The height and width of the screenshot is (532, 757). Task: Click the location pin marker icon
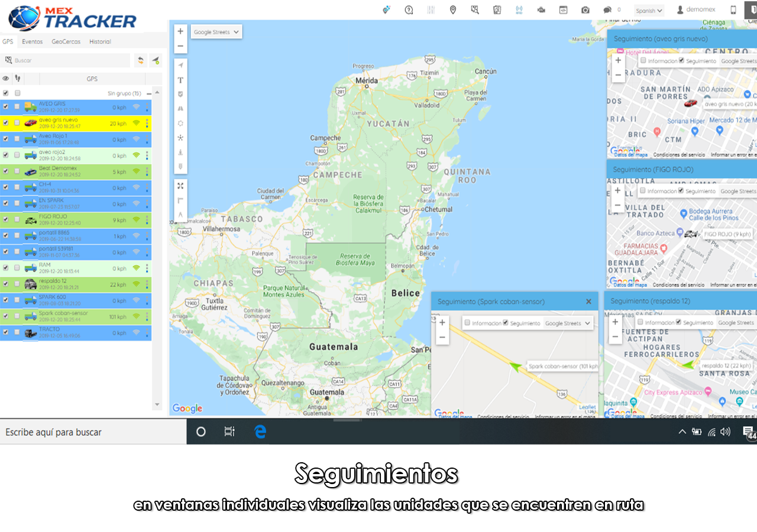453,10
